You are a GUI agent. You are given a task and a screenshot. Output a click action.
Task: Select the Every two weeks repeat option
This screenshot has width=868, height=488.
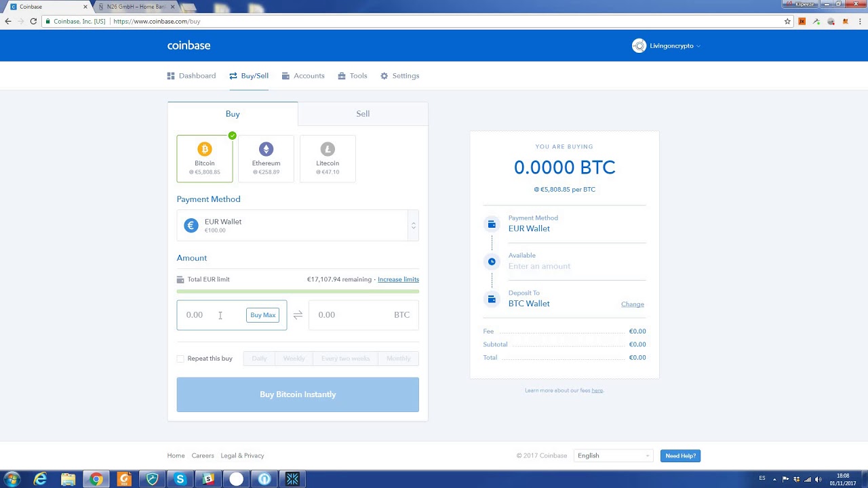point(346,359)
